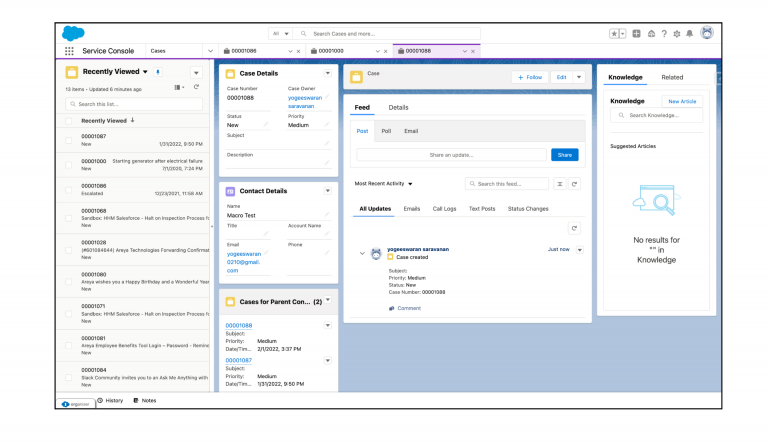Select checkbox for case 00001071
This screenshot has height=442, width=768.
[x=69, y=314]
